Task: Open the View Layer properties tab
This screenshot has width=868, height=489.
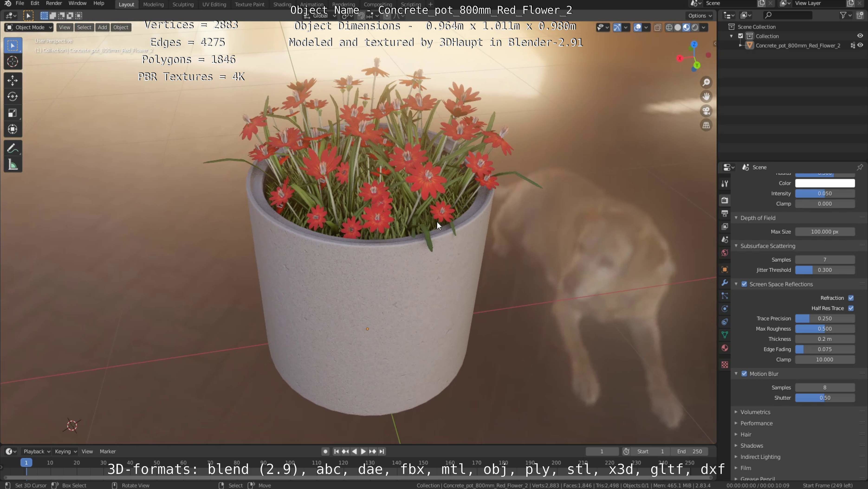Action: (x=725, y=227)
